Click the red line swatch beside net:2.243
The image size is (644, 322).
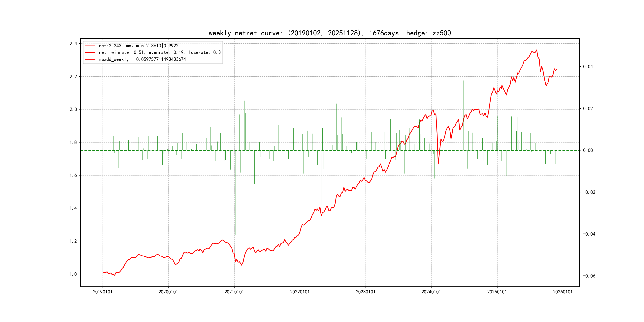pyautogui.click(x=90, y=46)
